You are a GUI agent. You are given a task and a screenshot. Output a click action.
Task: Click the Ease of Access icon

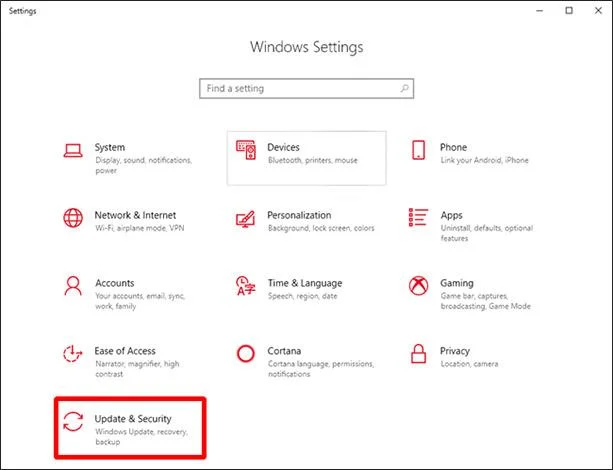(73, 353)
